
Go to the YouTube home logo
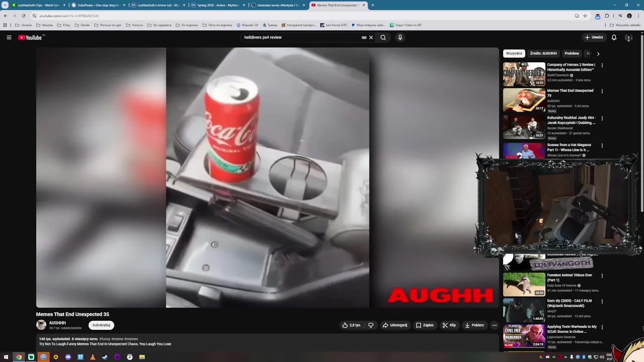[x=31, y=37]
